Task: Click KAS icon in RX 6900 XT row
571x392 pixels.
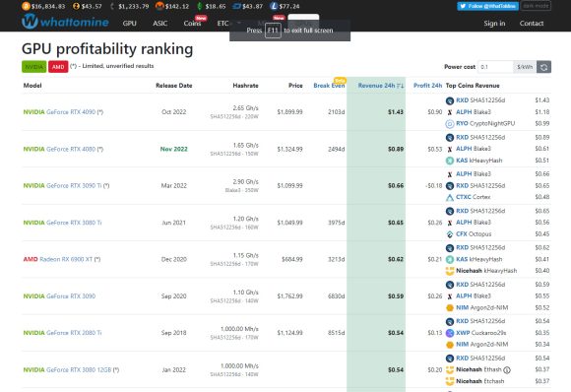Action: 450,259
